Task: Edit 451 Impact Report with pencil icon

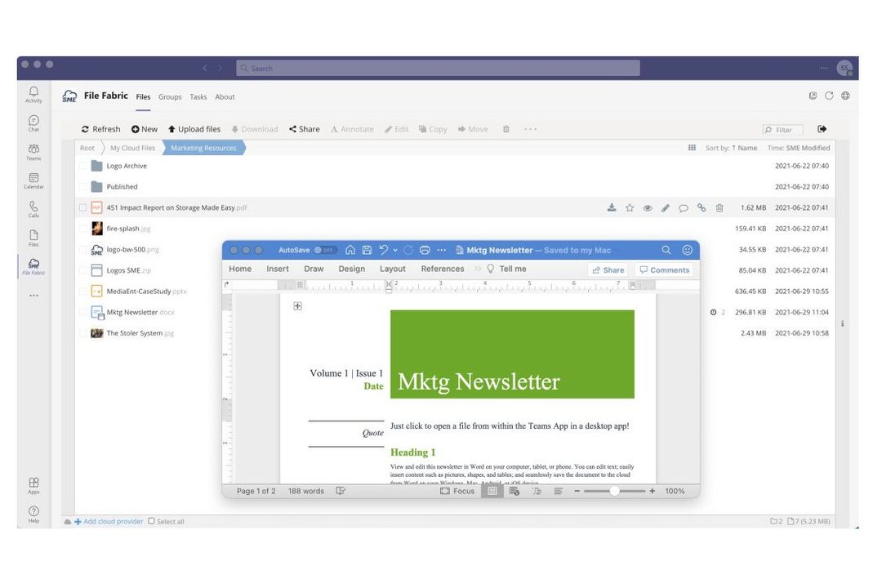Action: click(666, 207)
